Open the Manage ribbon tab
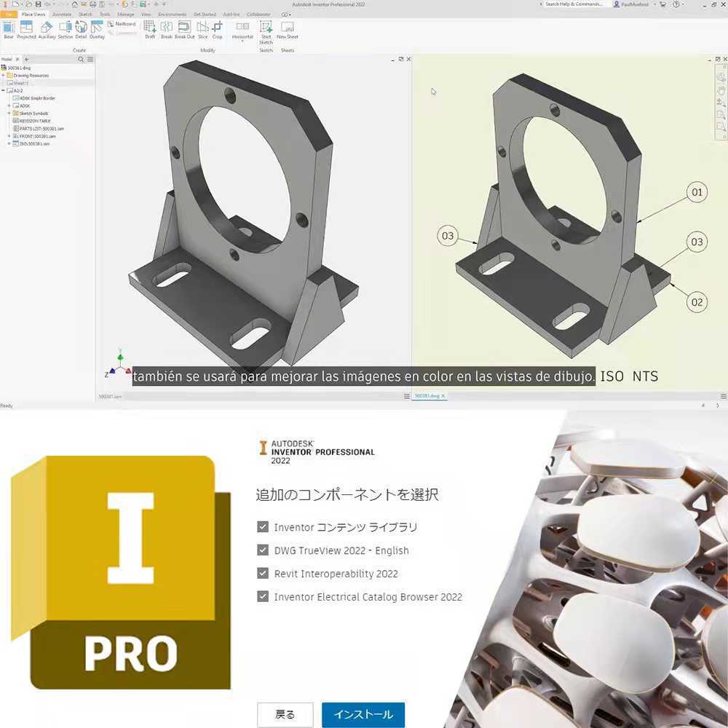The image size is (728, 728). [x=125, y=14]
